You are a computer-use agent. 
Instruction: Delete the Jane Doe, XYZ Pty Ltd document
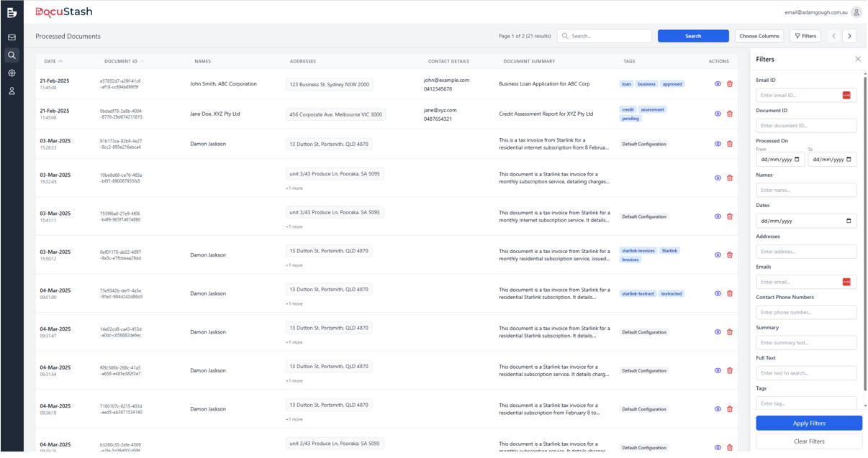(x=730, y=114)
